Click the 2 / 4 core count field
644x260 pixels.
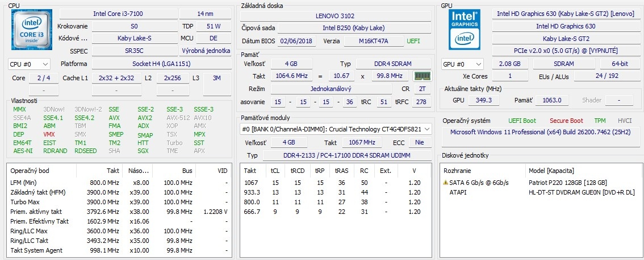click(x=44, y=78)
